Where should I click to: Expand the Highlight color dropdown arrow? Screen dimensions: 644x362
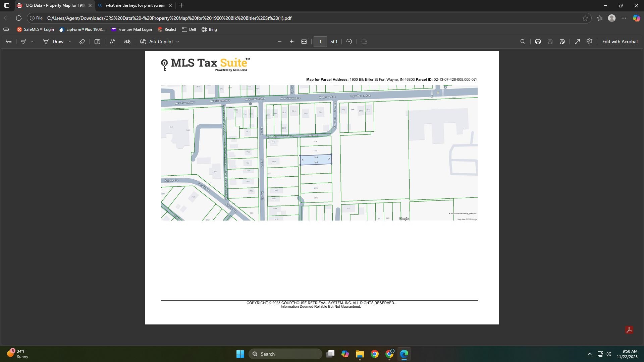tap(32, 42)
